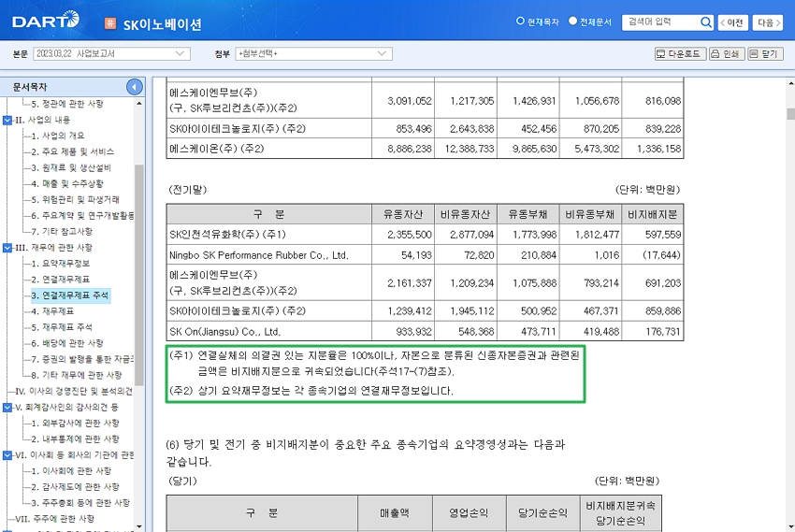795x532 pixels.
Task: Open 8. 기타 재무에 관한 사항
Action: coord(76,375)
